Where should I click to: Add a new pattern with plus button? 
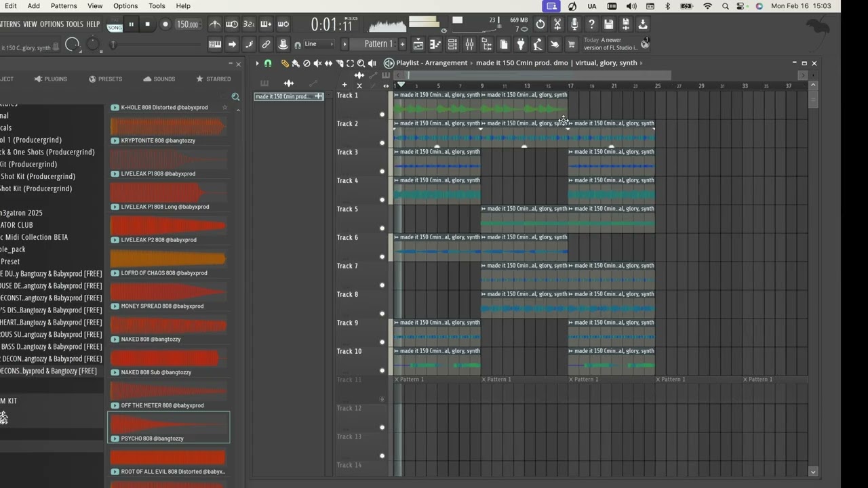402,45
